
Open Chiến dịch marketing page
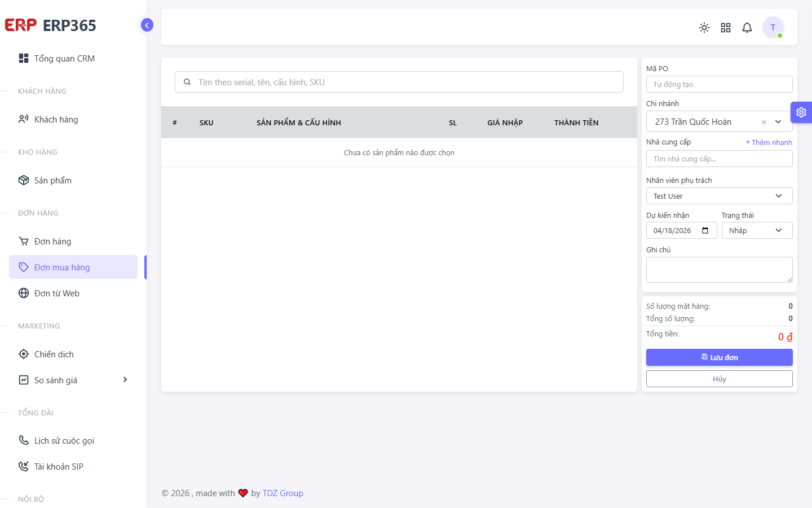click(73, 354)
